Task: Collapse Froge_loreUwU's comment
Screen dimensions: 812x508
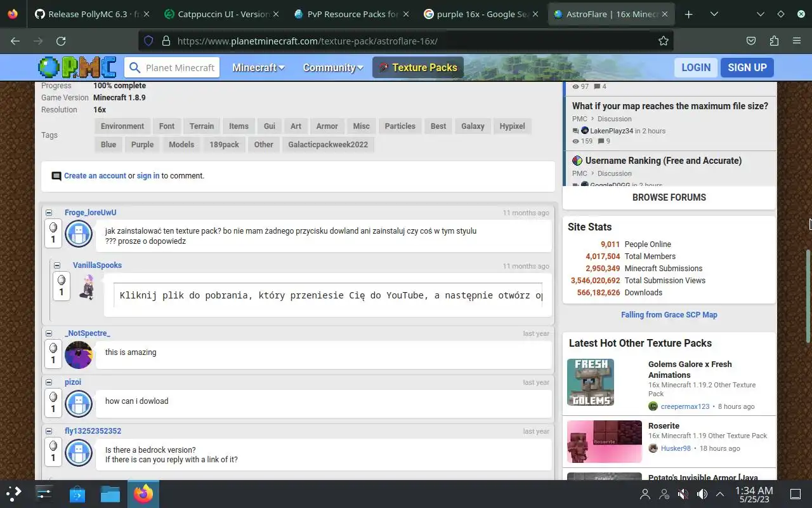Action: [x=49, y=213]
